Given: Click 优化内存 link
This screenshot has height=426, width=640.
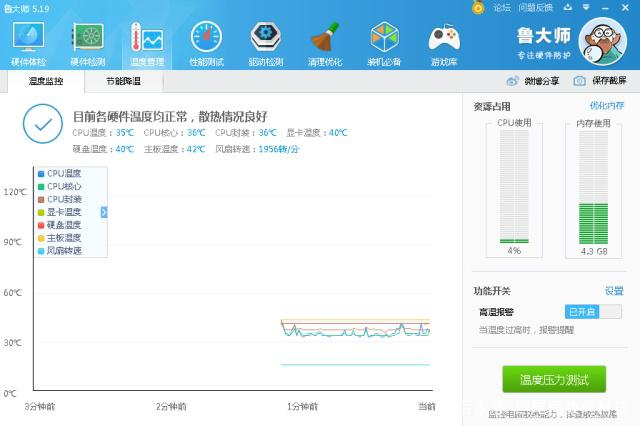Looking at the screenshot, I should [x=607, y=106].
